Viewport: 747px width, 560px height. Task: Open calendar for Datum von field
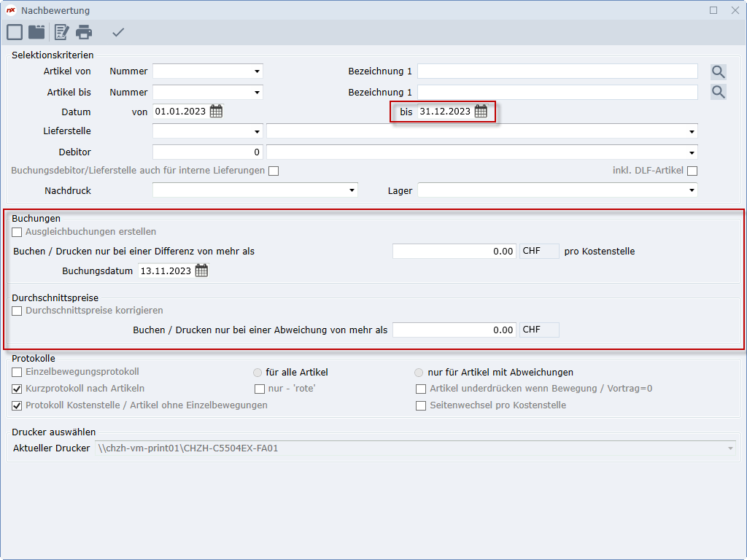pyautogui.click(x=216, y=112)
